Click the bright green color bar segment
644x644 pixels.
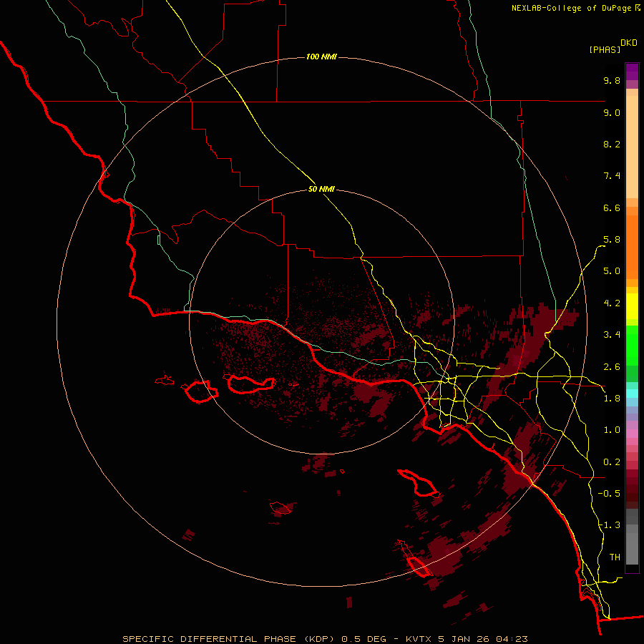coord(632,345)
